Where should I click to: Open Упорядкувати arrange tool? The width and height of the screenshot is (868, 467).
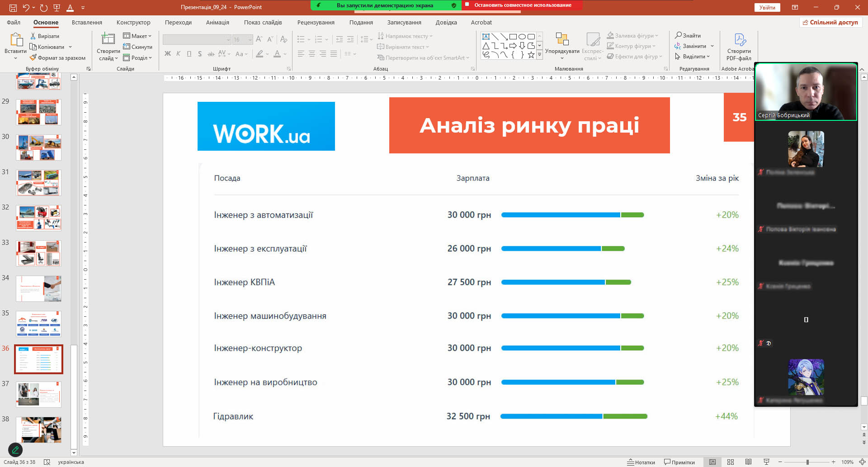pyautogui.click(x=562, y=46)
